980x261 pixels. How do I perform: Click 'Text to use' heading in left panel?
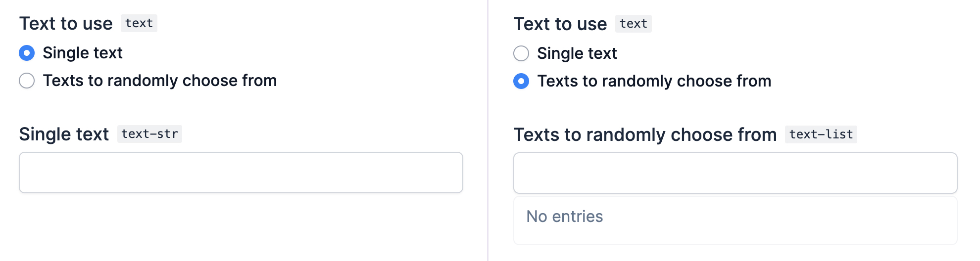click(x=66, y=23)
